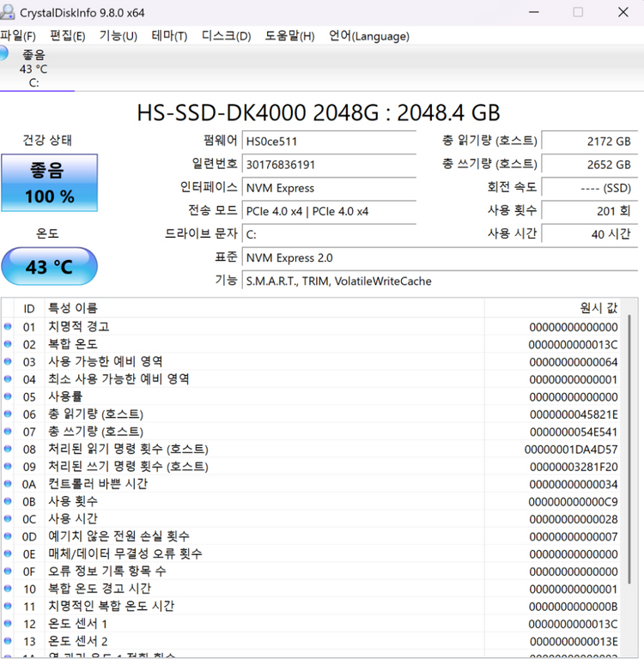The width and height of the screenshot is (644, 659).
Task: Select the 치명적인 복합 온도 시간 row
Action: 311,607
